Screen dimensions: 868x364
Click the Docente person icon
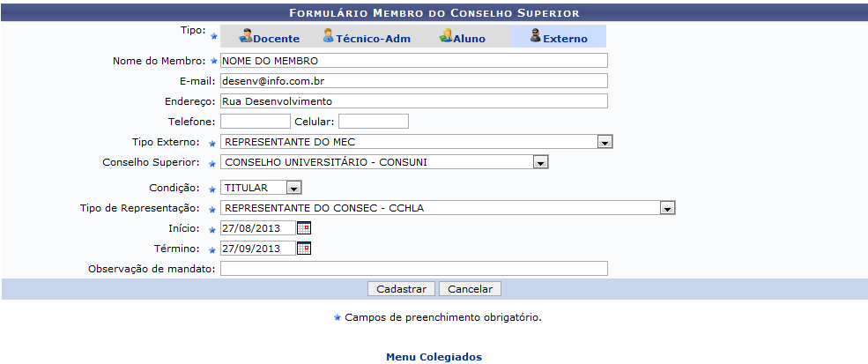[x=246, y=36]
